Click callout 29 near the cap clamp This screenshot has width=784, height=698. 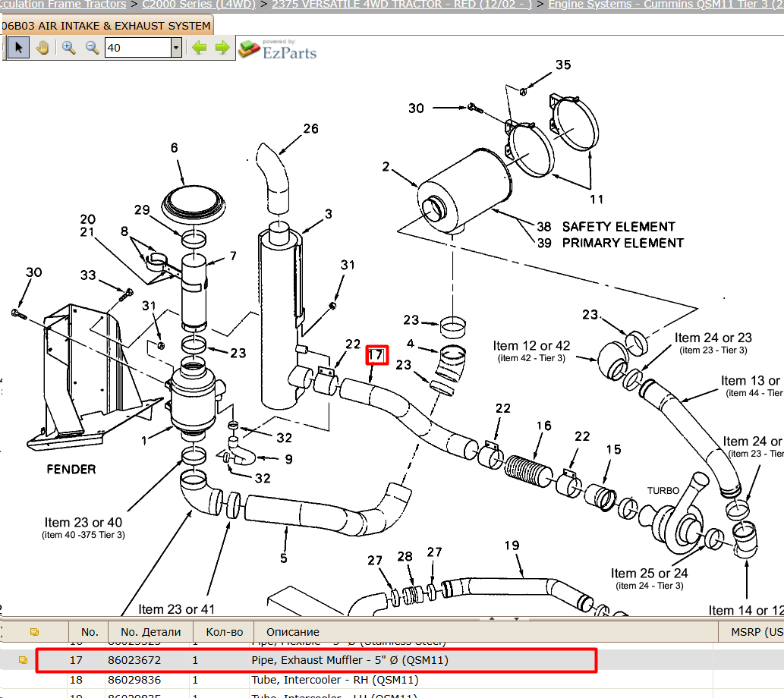click(x=142, y=210)
